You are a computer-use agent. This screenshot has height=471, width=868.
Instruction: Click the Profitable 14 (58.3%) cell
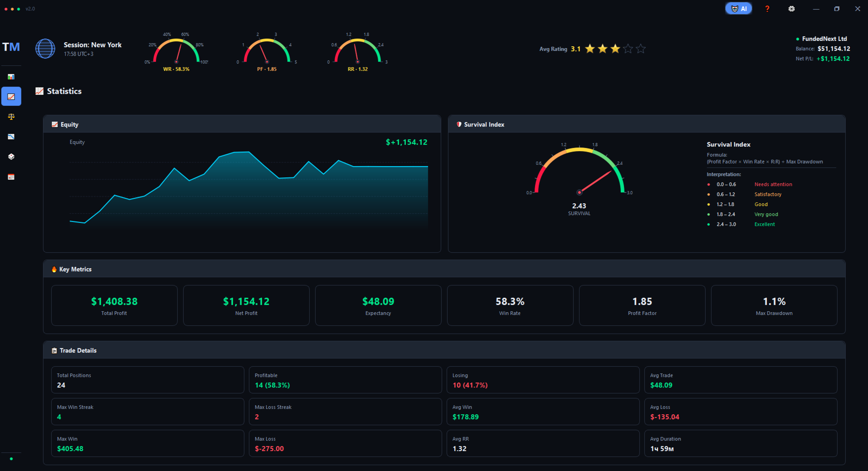point(345,380)
